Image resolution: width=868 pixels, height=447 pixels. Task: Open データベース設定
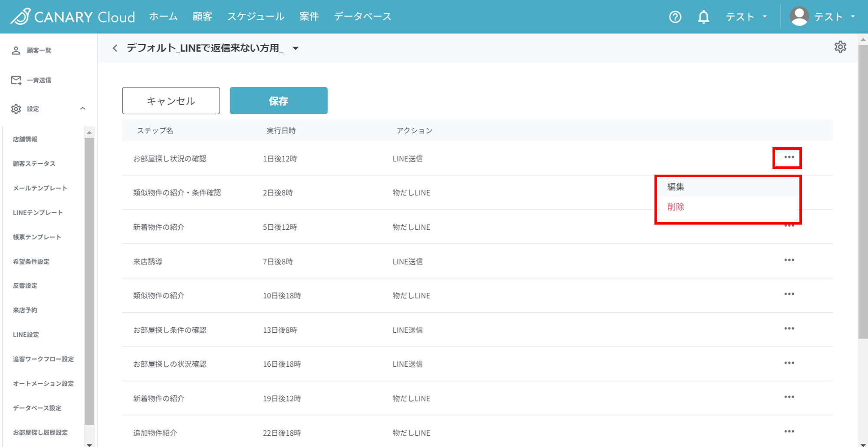tap(37, 408)
